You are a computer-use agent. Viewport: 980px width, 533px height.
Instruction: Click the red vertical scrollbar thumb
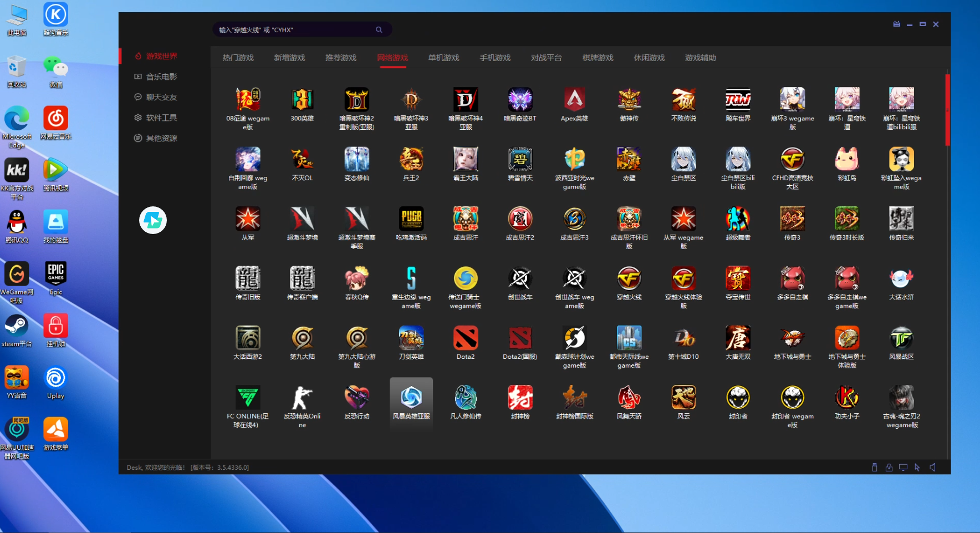pyautogui.click(x=948, y=110)
